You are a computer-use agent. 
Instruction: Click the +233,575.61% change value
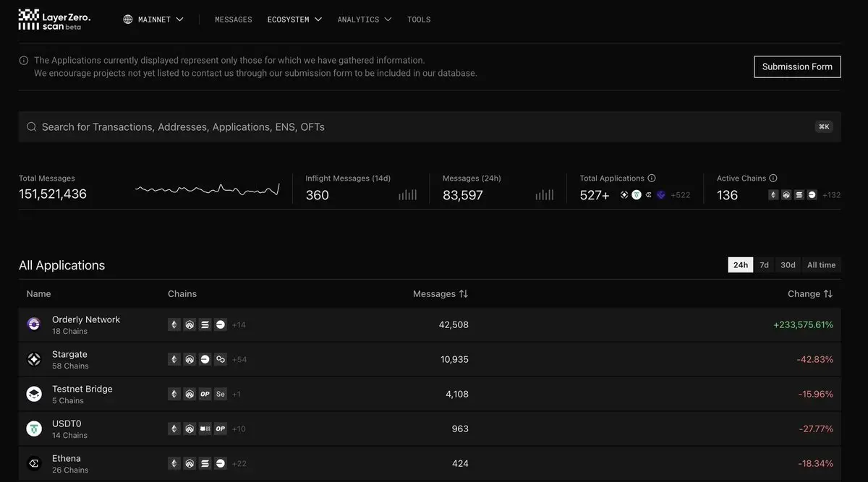(x=803, y=325)
